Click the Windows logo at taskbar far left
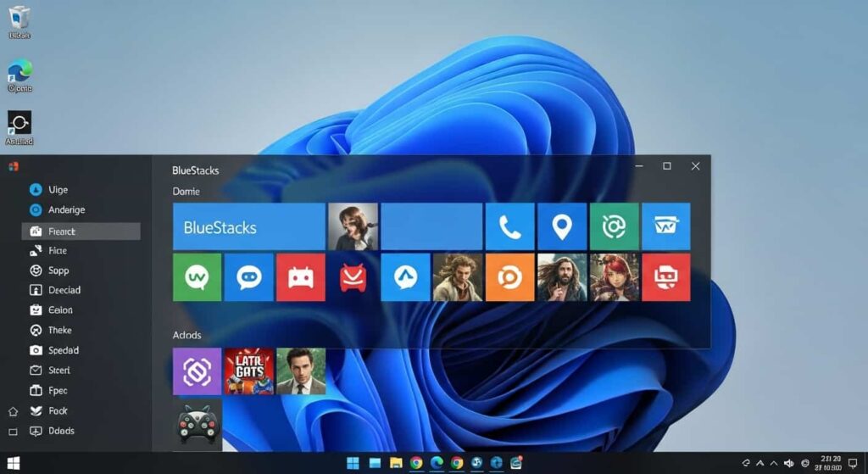Screen dimensions: 868x474 tap(14, 463)
